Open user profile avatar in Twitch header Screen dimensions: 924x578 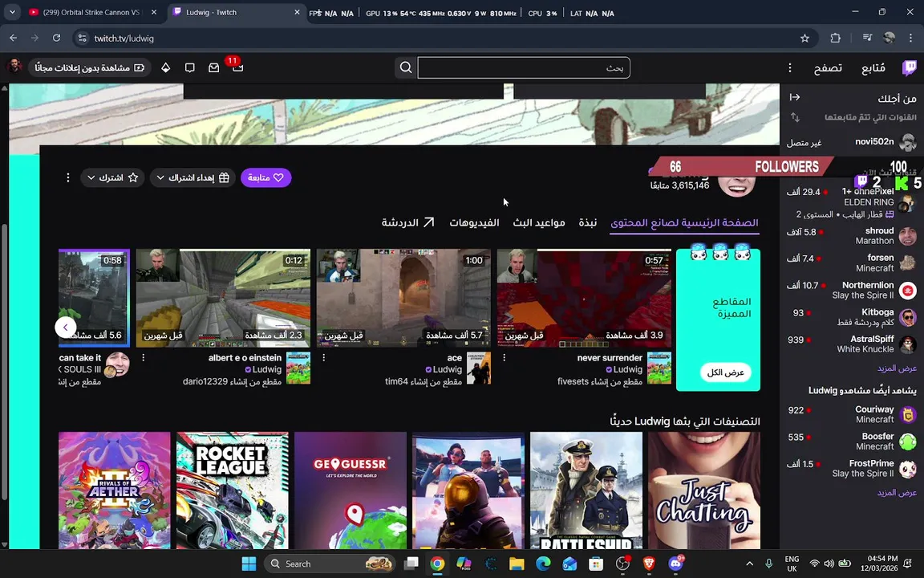[x=14, y=67]
